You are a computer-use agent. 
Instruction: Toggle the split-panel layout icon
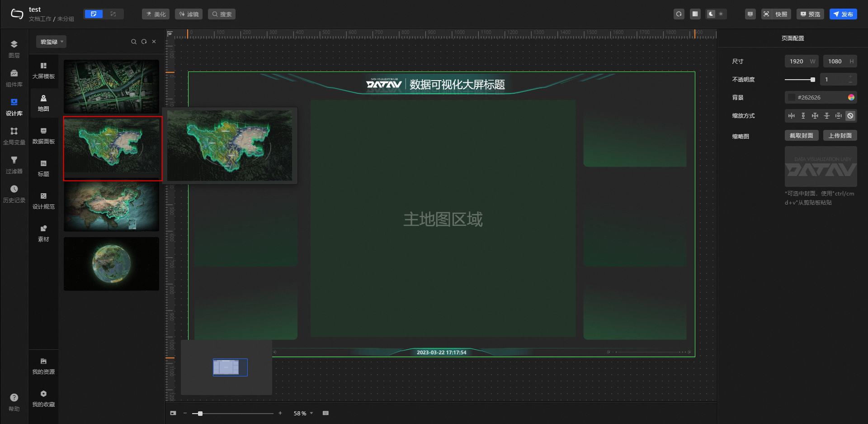coord(695,14)
